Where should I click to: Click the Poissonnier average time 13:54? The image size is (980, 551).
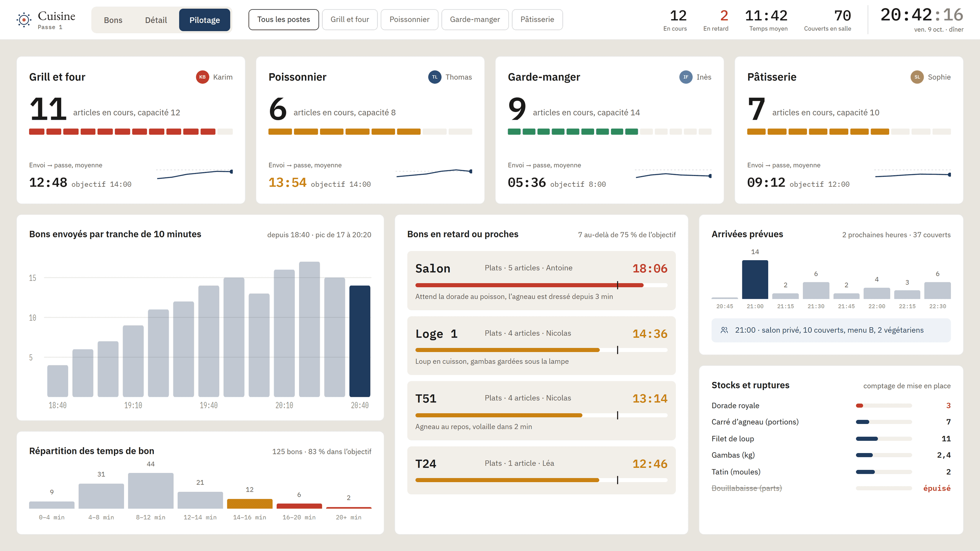coord(287,183)
